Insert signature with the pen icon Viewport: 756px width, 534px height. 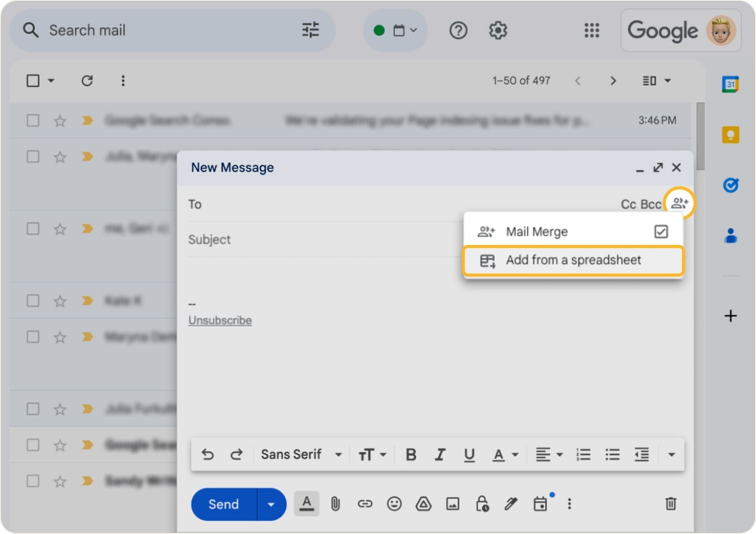(x=511, y=504)
